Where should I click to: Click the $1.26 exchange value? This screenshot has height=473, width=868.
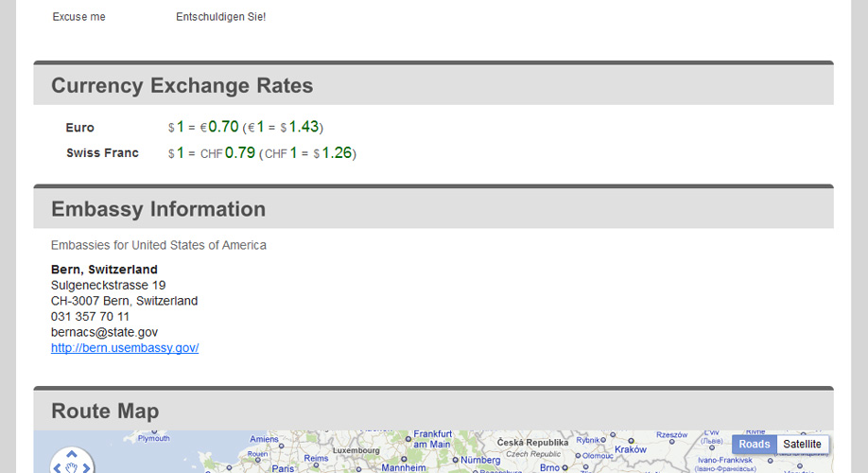click(x=333, y=153)
